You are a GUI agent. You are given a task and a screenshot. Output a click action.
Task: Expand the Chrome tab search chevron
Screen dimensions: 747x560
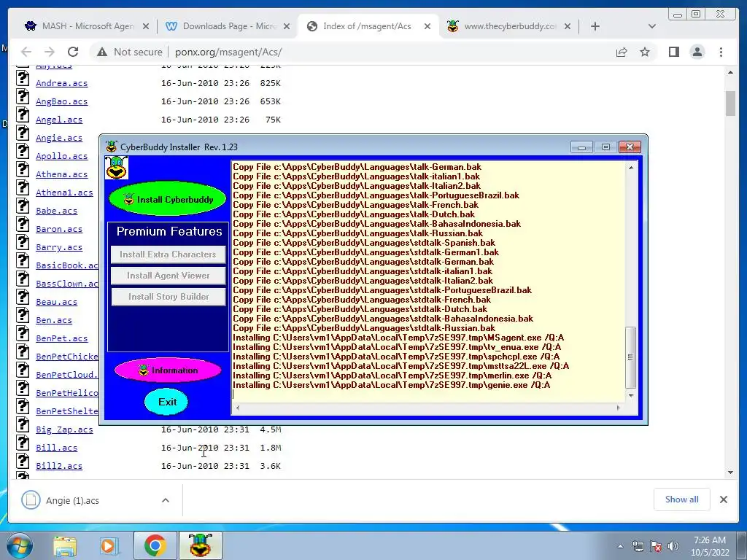[652, 26]
